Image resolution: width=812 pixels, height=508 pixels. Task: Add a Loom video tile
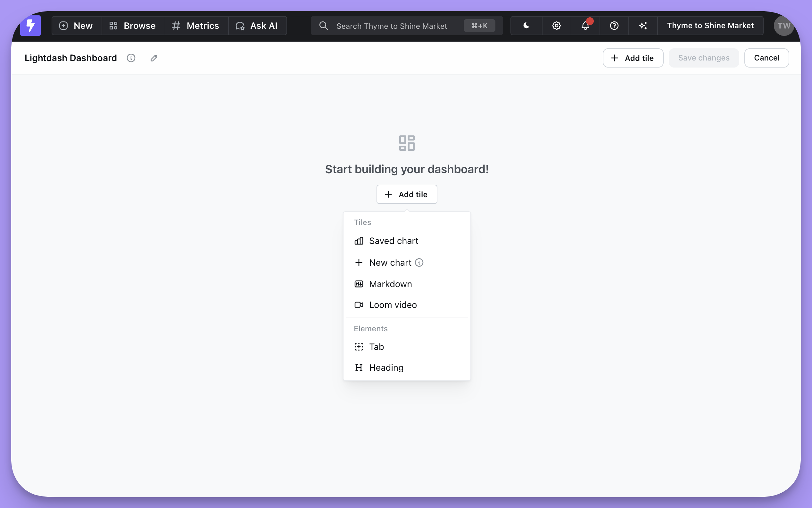tap(393, 305)
